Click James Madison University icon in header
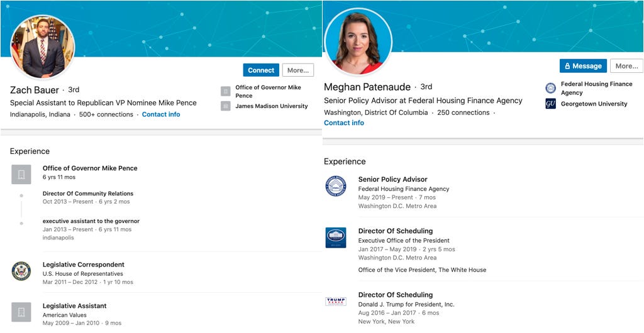This screenshot has width=644, height=333. pyautogui.click(x=226, y=106)
